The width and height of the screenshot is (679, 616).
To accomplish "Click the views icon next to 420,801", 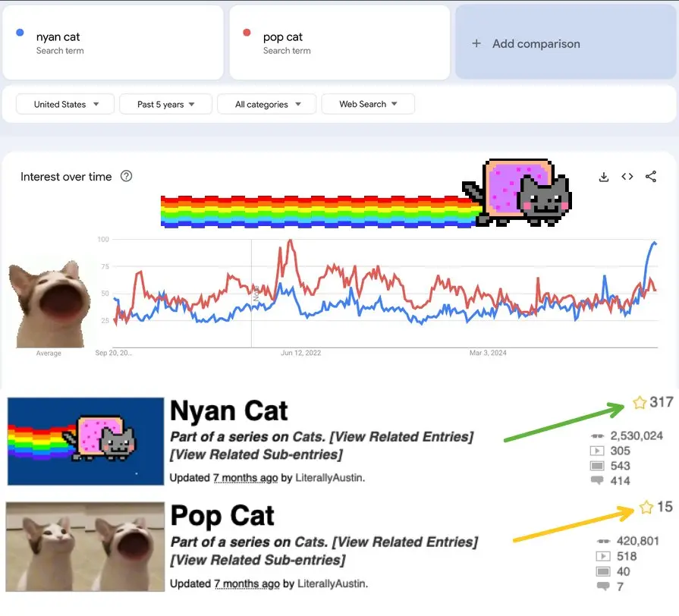I will click(x=603, y=541).
